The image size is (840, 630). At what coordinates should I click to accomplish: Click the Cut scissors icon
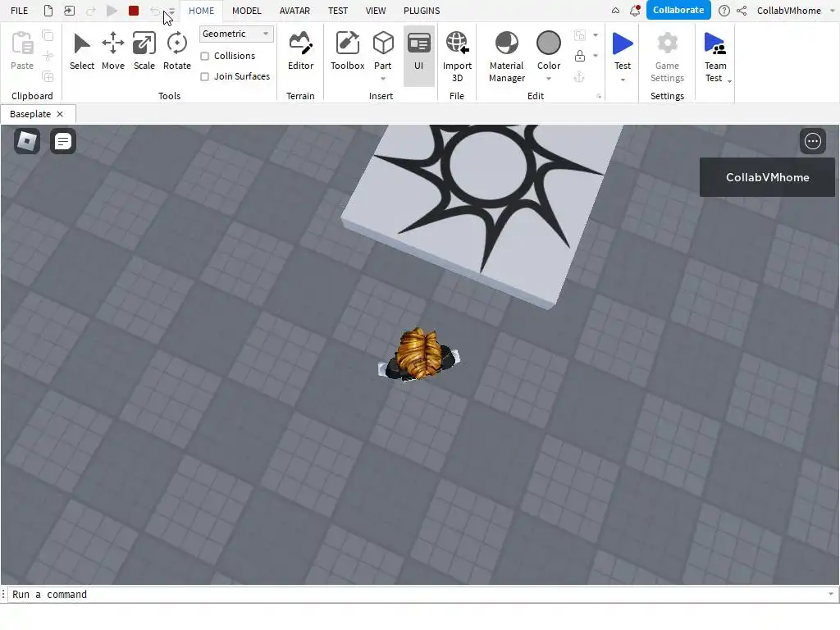[48, 56]
